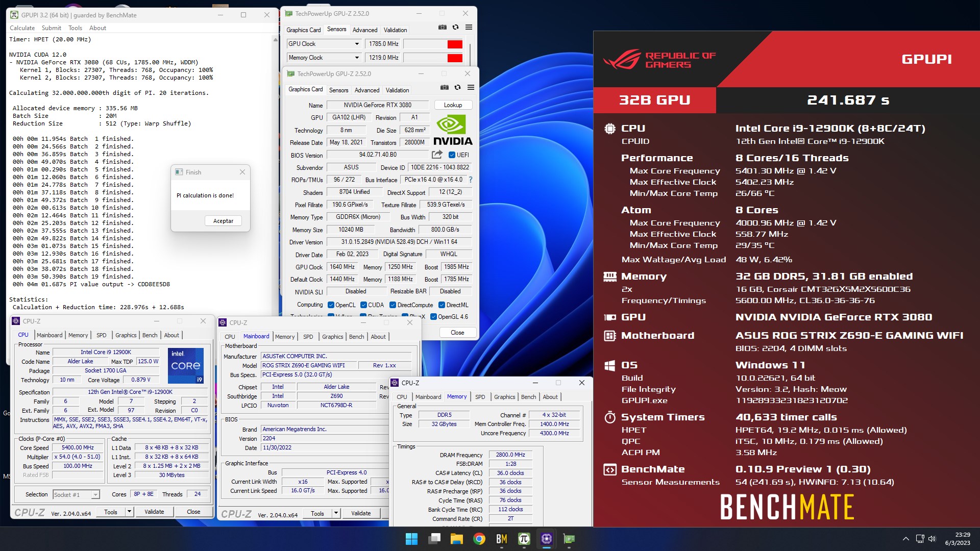Viewport: 980px width, 551px height.
Task: Expand Memory Clock sensor dropdown
Action: pos(357,58)
